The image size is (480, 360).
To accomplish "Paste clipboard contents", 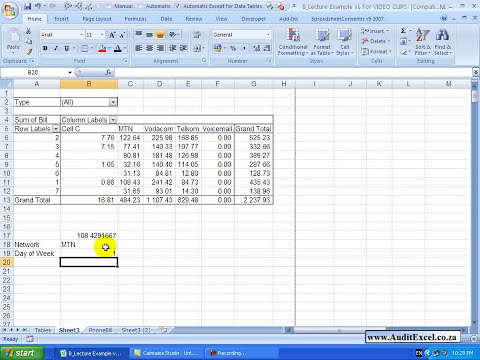I will point(13,42).
